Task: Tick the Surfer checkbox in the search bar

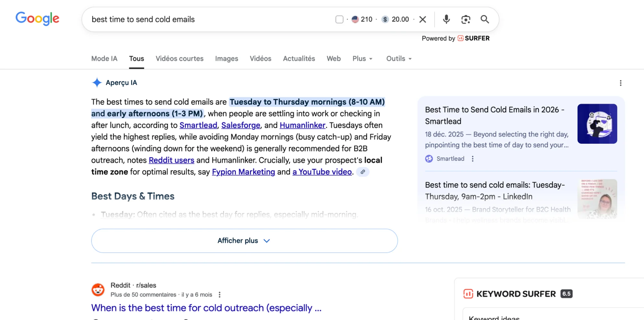Action: [339, 19]
